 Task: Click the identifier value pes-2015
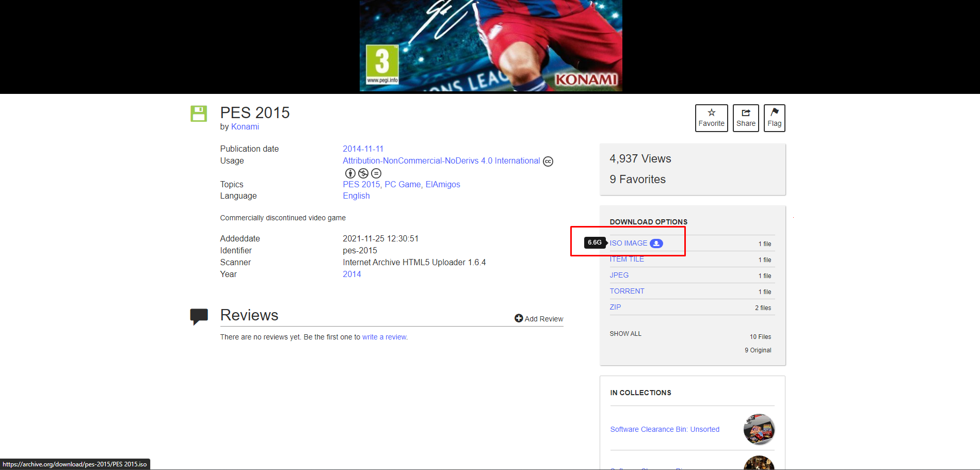(360, 251)
